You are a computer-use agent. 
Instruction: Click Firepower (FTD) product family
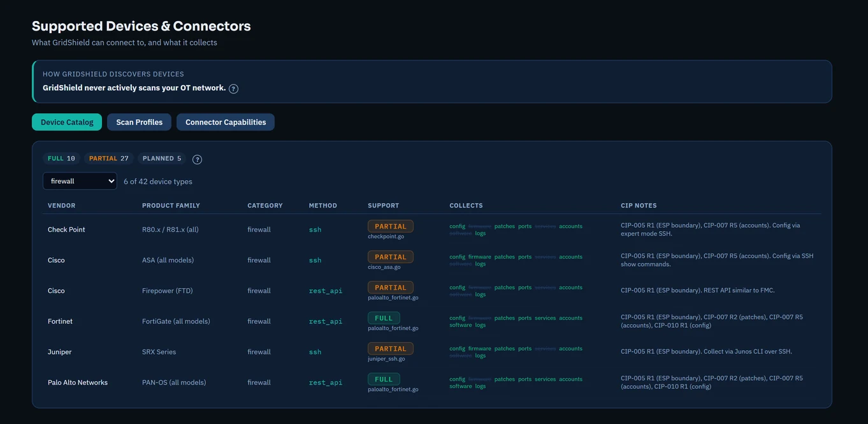point(167,290)
